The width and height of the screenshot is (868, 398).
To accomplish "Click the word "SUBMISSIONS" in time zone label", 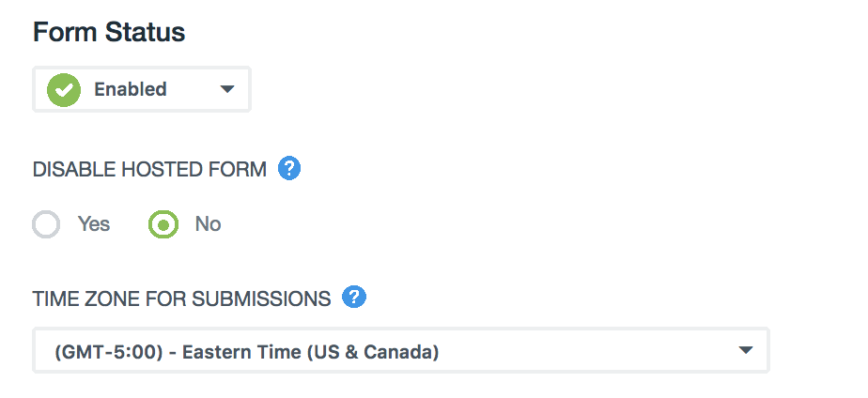I will [x=261, y=299].
